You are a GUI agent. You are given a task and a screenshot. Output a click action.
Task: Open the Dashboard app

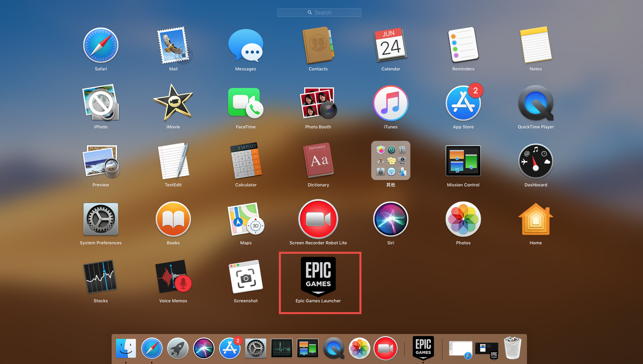point(535,161)
